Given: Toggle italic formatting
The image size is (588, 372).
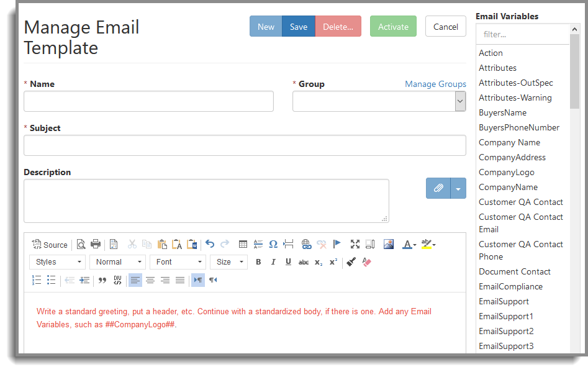Looking at the screenshot, I should coord(273,262).
